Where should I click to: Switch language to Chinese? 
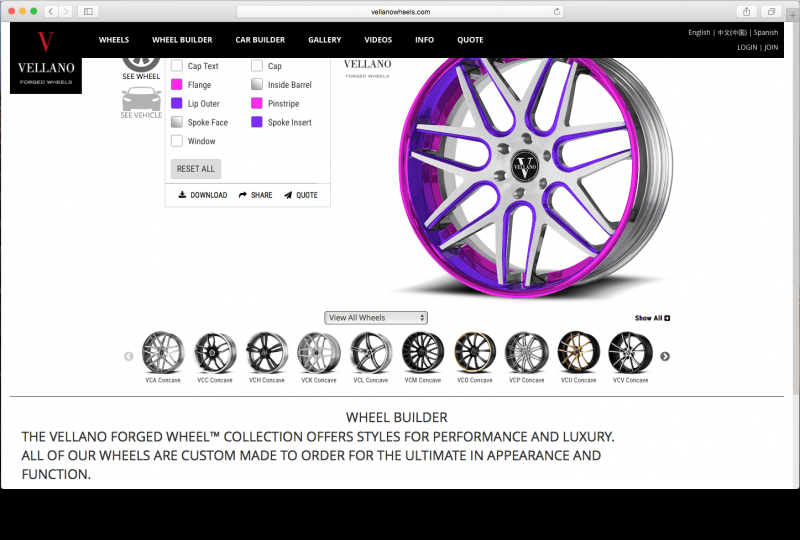pos(732,33)
